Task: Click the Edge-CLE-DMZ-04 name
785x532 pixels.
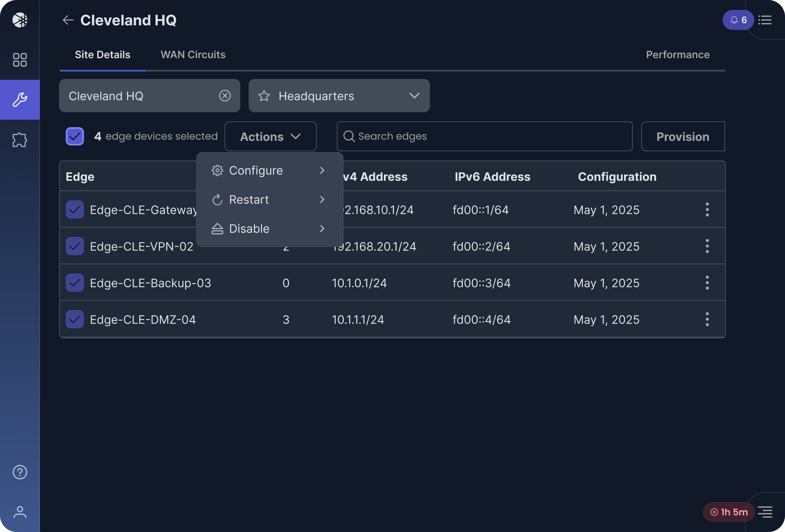Action: coord(142,319)
